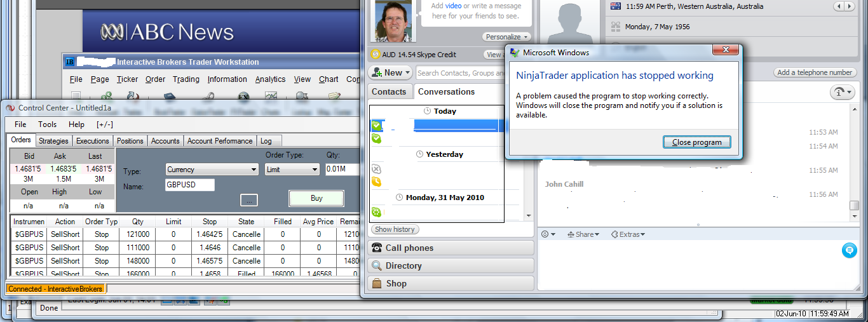Open the Skype call options dropdown
The width and height of the screenshot is (868, 322).
tap(843, 93)
